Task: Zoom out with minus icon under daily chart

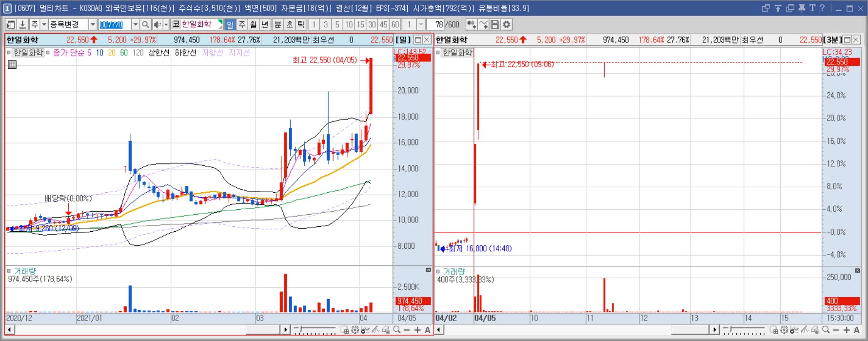Action: [407, 330]
